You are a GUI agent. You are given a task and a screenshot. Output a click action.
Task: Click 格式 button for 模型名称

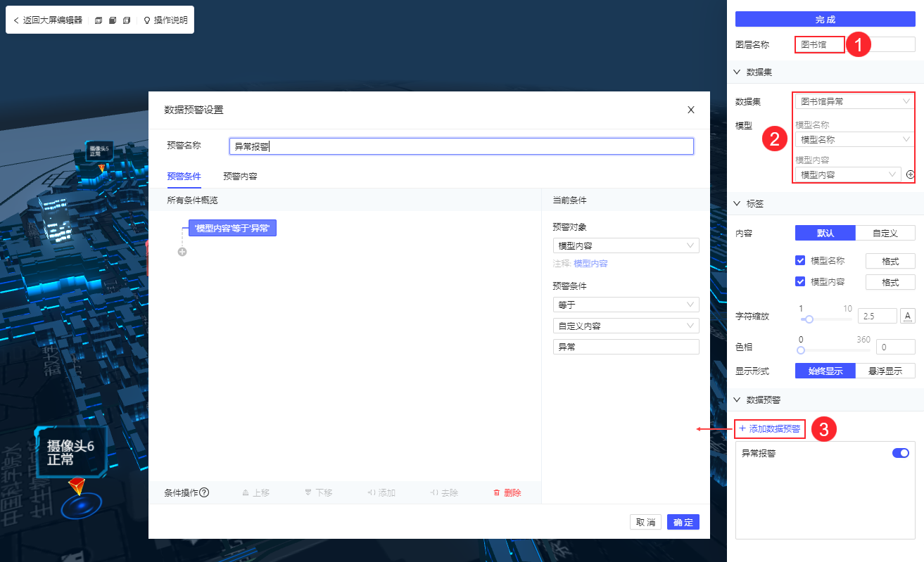(x=890, y=261)
